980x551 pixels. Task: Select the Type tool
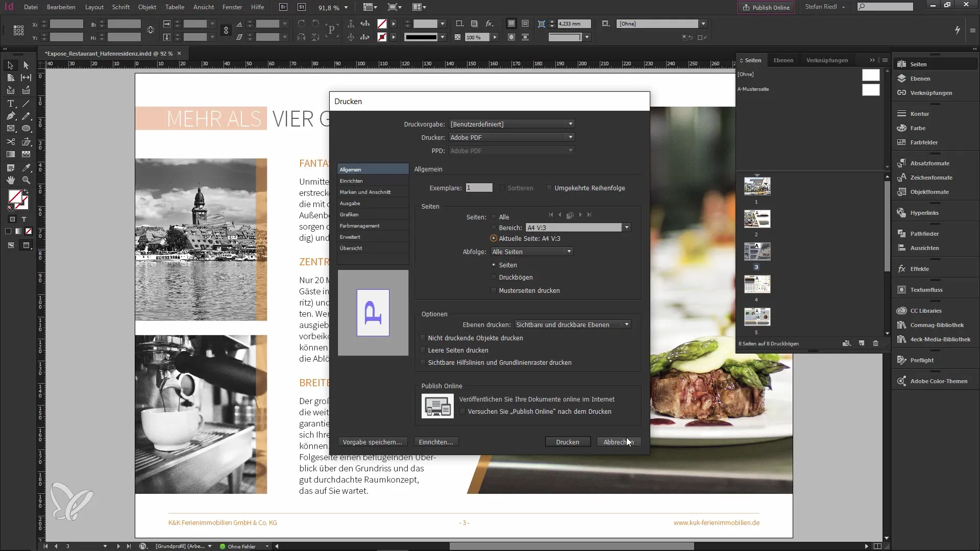coord(10,104)
